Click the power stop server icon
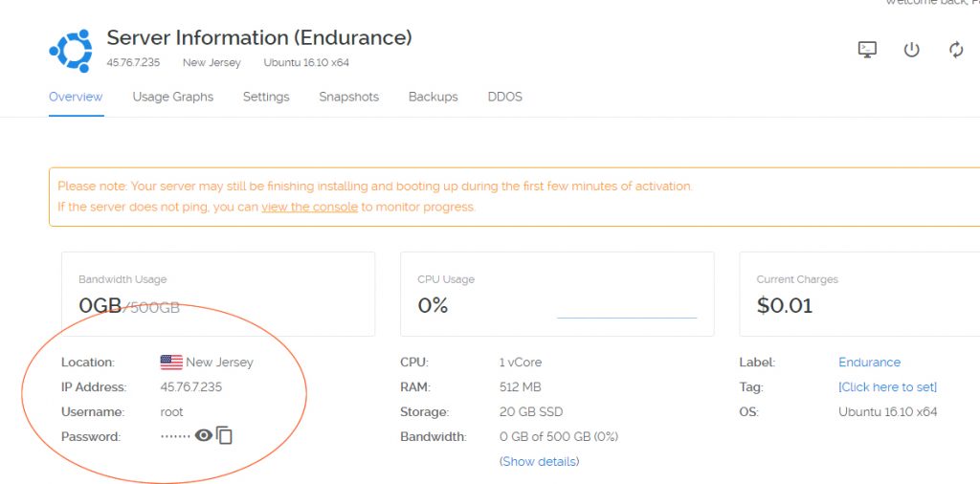Viewport: 980px width, 484px height. tap(912, 50)
